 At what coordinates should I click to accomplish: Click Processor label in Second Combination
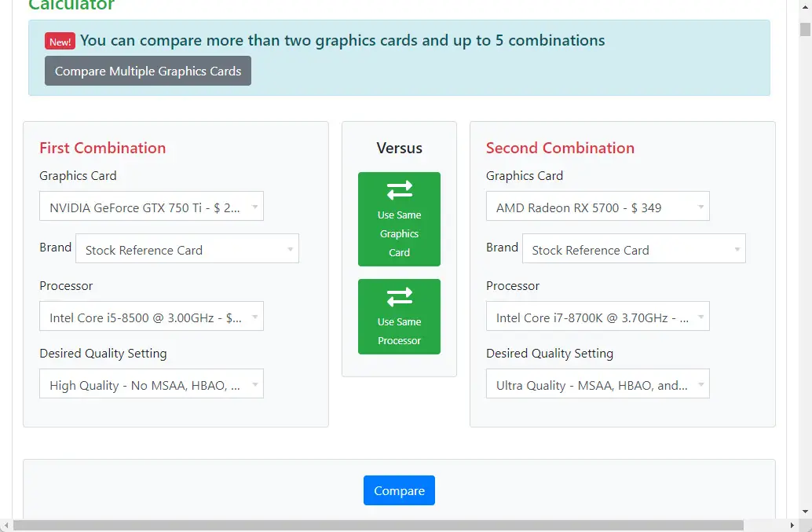513,286
